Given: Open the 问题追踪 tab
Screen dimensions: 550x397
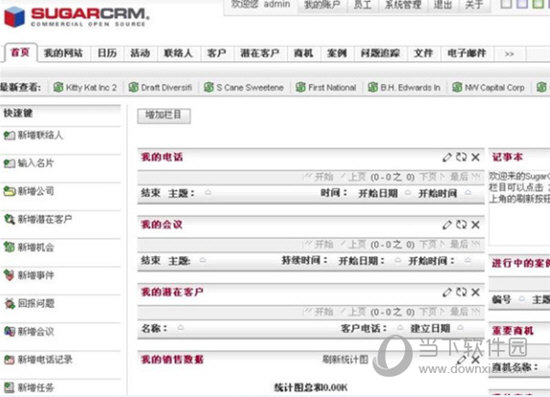Looking at the screenshot, I should (381, 53).
